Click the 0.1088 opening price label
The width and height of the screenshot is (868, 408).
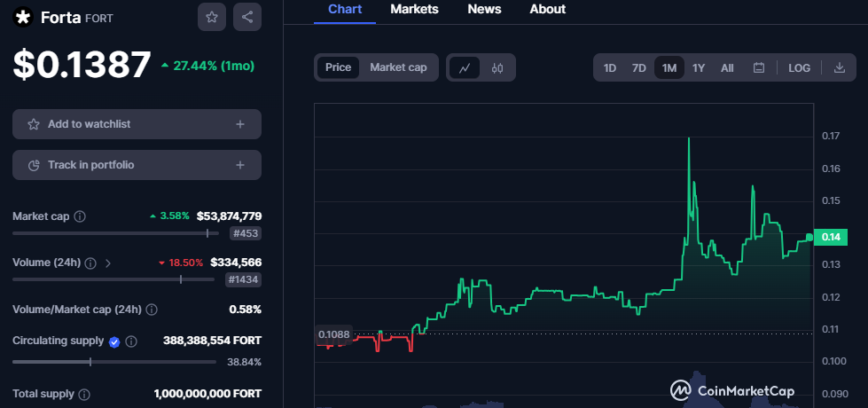[333, 334]
